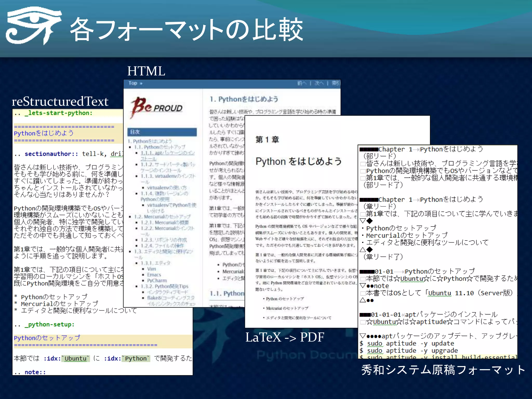
Task: Open TOC entry 1.2.2. Mercurialのインストール
Action: [168, 231]
